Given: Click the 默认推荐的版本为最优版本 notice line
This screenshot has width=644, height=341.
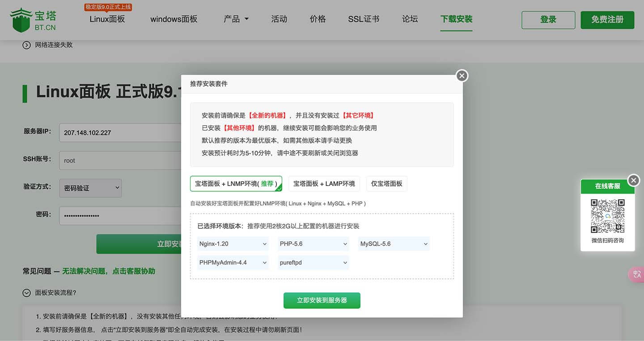Looking at the screenshot, I should pyautogui.click(x=277, y=140).
